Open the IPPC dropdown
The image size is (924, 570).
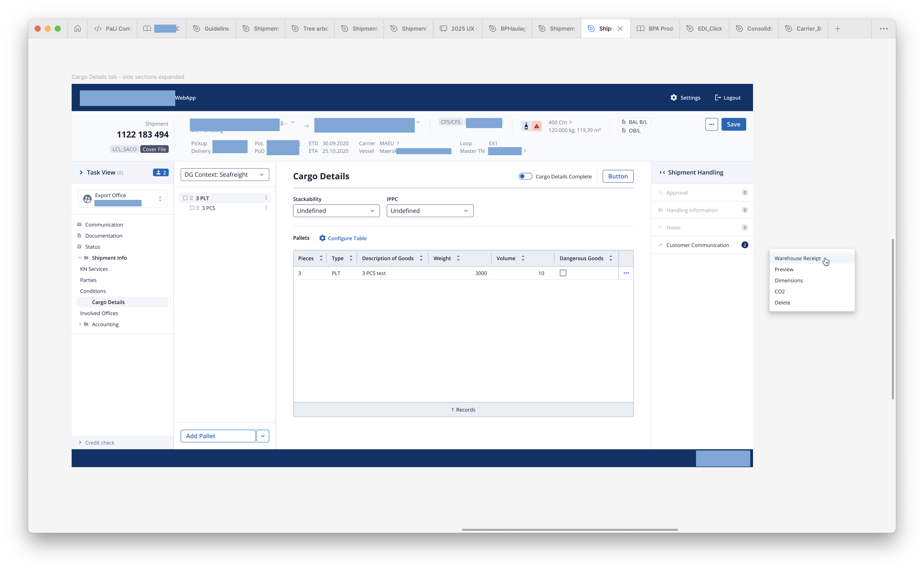click(430, 211)
